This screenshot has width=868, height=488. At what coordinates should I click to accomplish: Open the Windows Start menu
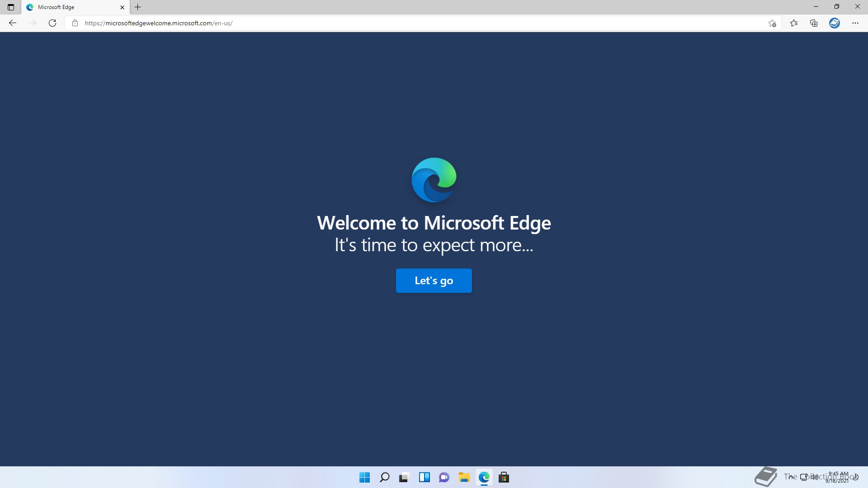(364, 477)
